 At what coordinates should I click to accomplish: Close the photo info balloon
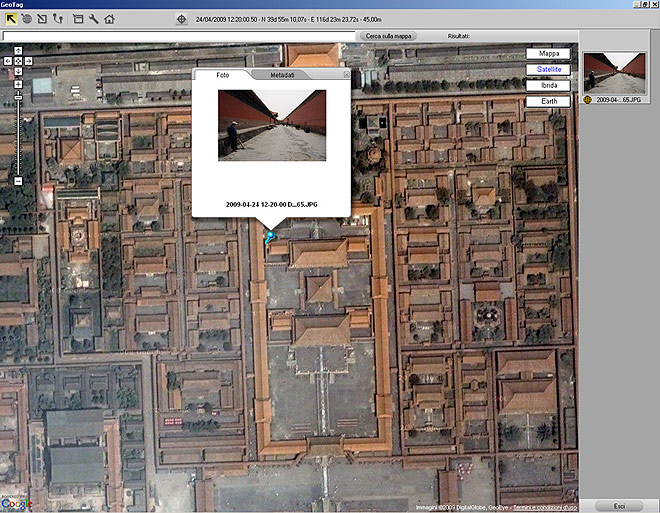pyautogui.click(x=346, y=74)
